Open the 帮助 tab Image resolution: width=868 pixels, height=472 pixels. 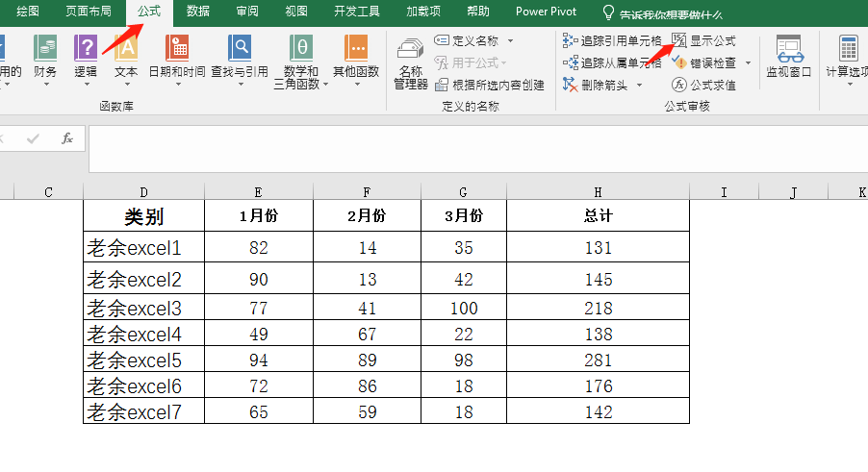(x=478, y=12)
